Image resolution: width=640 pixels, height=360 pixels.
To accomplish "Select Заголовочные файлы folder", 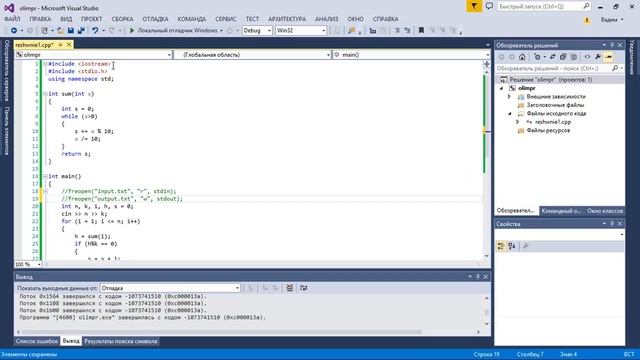I will [555, 105].
